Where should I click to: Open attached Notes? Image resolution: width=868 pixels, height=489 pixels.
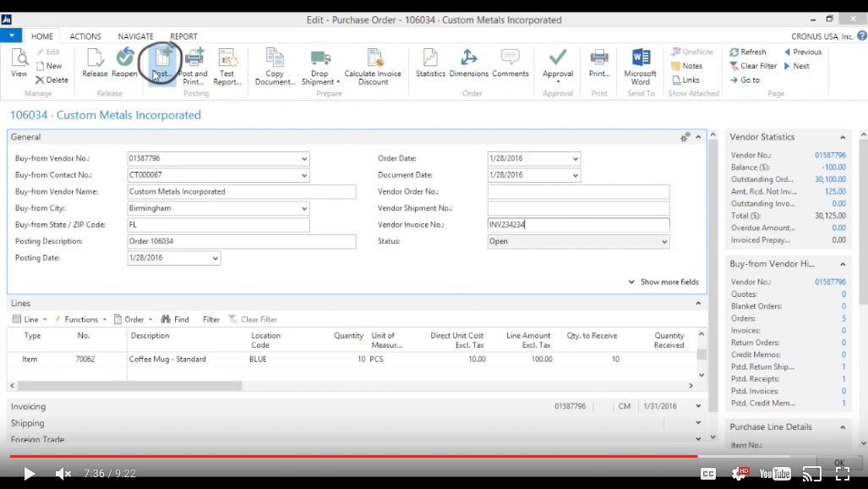(x=687, y=66)
